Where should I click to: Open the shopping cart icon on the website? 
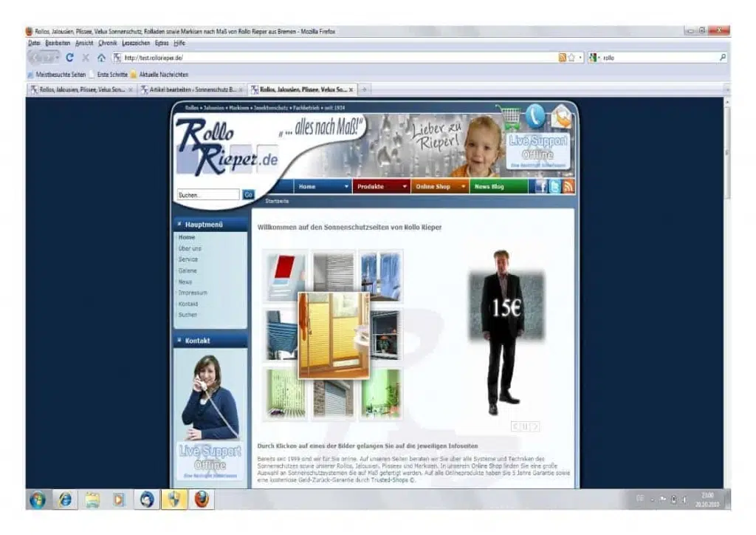pyautogui.click(x=510, y=117)
